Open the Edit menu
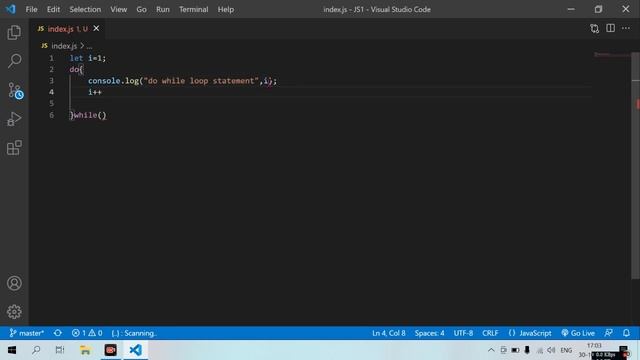This screenshot has height=360, width=640. [x=53, y=9]
